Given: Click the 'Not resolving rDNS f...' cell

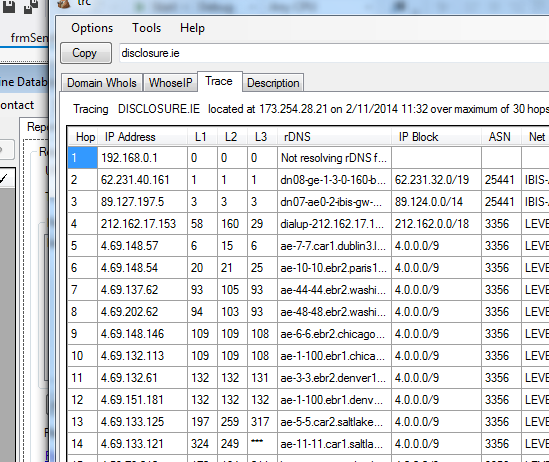Looking at the screenshot, I should (x=334, y=158).
